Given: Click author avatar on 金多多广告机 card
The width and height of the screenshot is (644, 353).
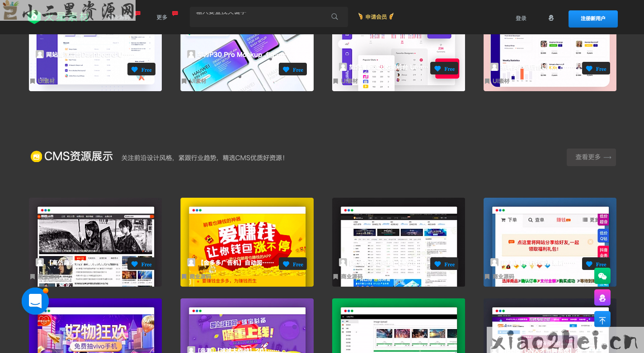Looking at the screenshot, I should click(191, 262).
